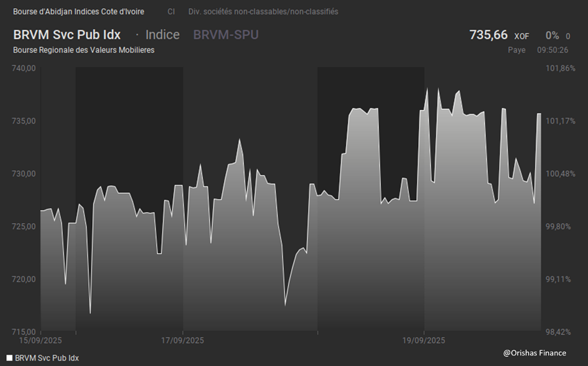Click the XOF currency label
The width and height of the screenshot is (588, 366).
pos(521,36)
